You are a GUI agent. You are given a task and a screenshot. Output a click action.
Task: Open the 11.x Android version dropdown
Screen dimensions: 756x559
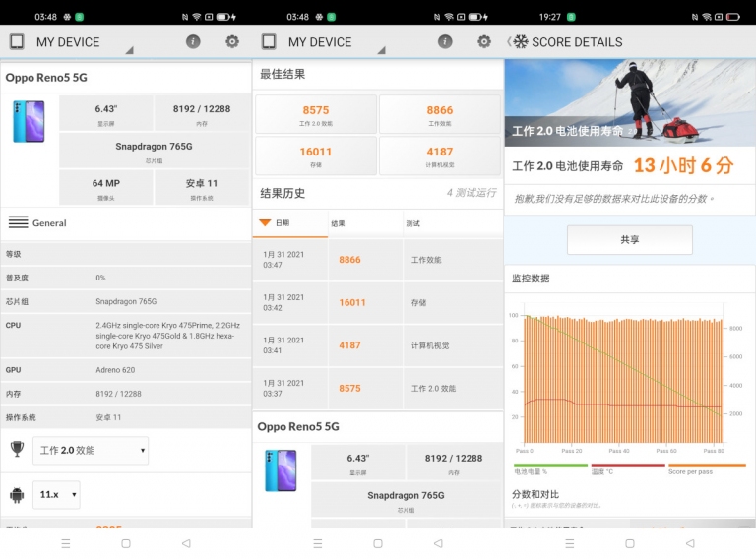(56, 494)
